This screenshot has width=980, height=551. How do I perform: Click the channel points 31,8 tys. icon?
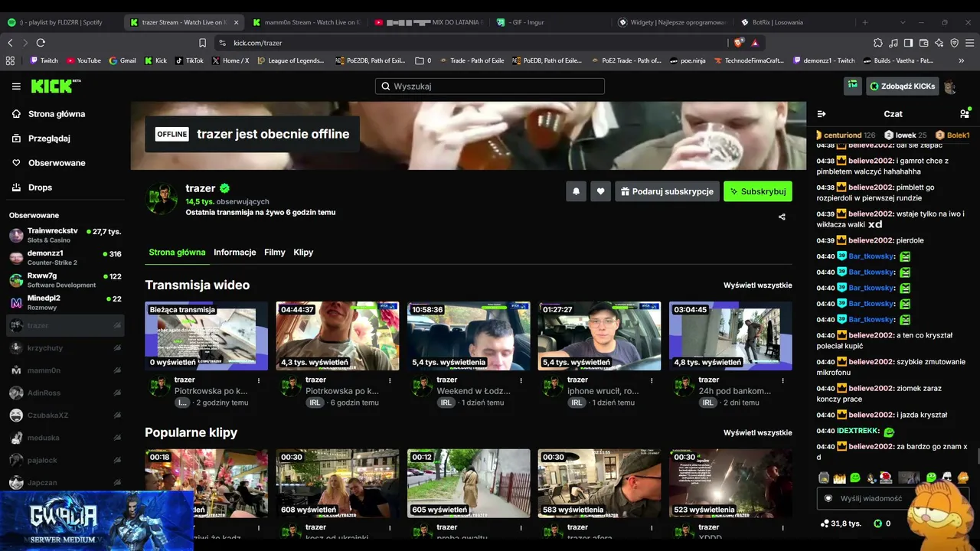click(x=825, y=523)
